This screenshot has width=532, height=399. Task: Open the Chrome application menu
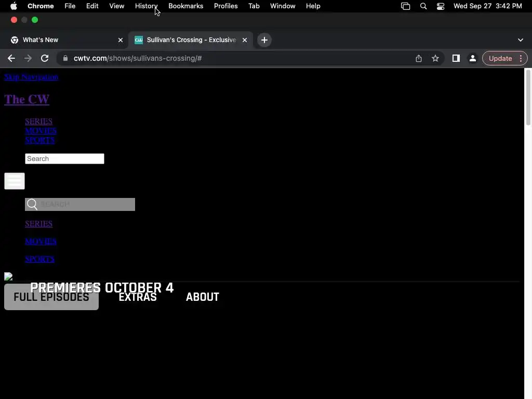click(x=41, y=6)
